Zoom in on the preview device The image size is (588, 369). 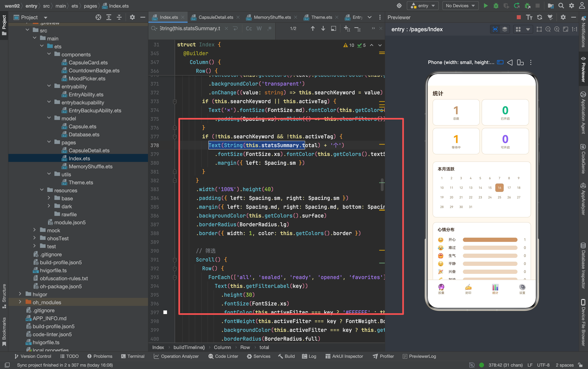coord(557,29)
